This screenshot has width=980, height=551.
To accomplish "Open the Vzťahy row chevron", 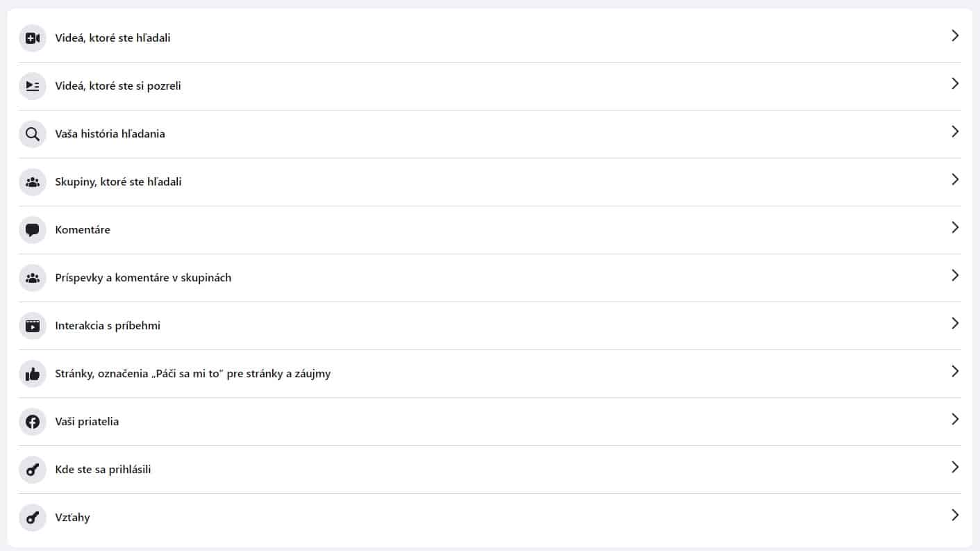I will pyautogui.click(x=955, y=515).
